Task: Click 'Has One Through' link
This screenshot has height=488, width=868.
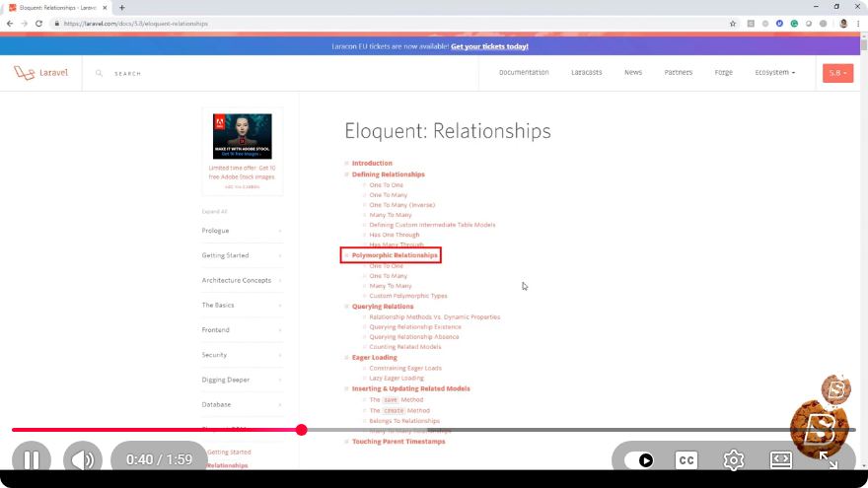Action: click(395, 235)
